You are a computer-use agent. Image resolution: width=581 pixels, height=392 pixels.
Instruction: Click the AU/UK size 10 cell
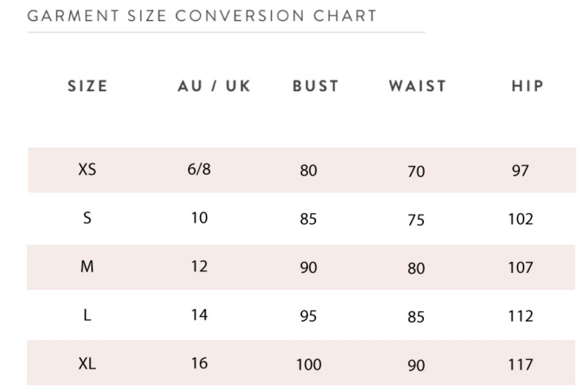[199, 218]
